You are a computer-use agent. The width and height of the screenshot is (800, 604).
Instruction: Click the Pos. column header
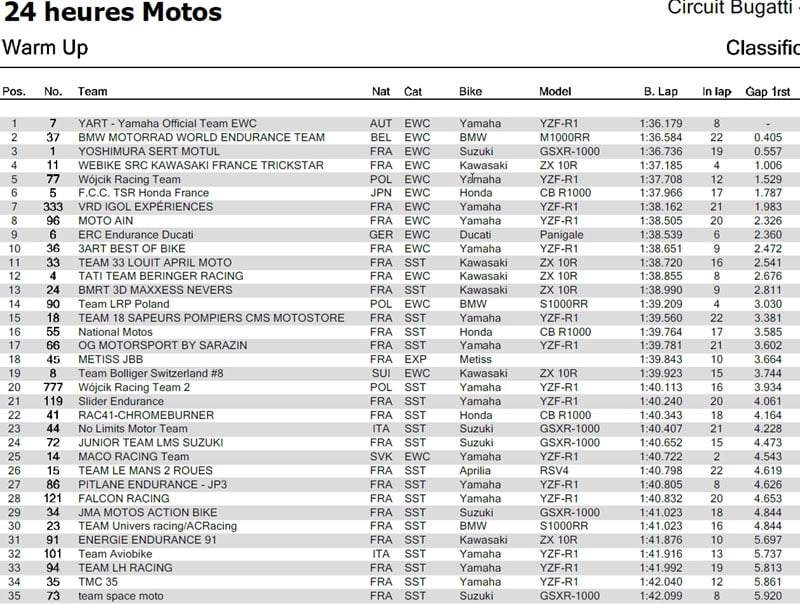[x=14, y=92]
